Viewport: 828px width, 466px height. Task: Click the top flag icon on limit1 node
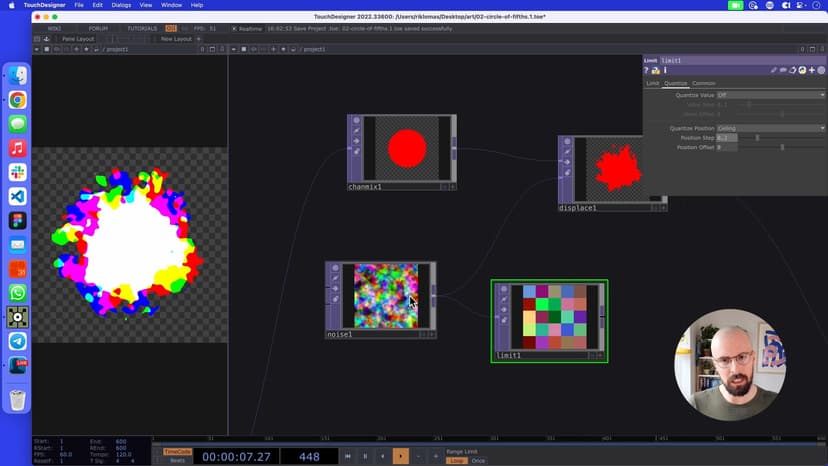pos(501,289)
